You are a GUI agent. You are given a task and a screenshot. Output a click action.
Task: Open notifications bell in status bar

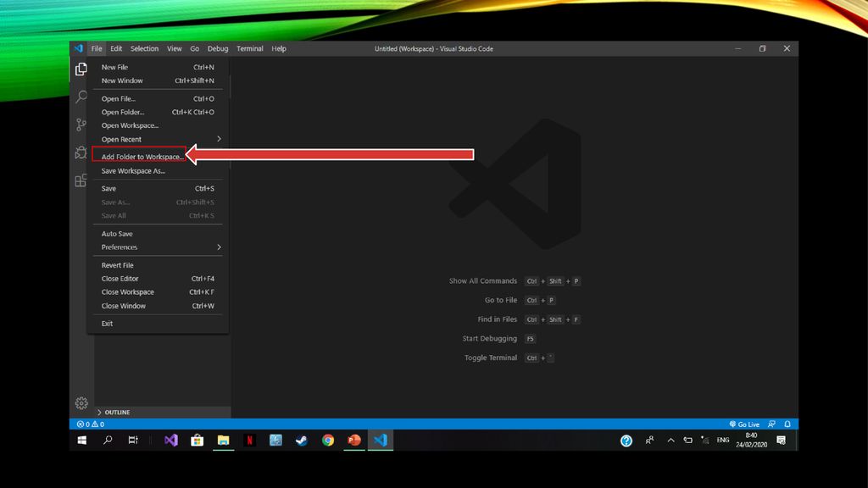787,424
